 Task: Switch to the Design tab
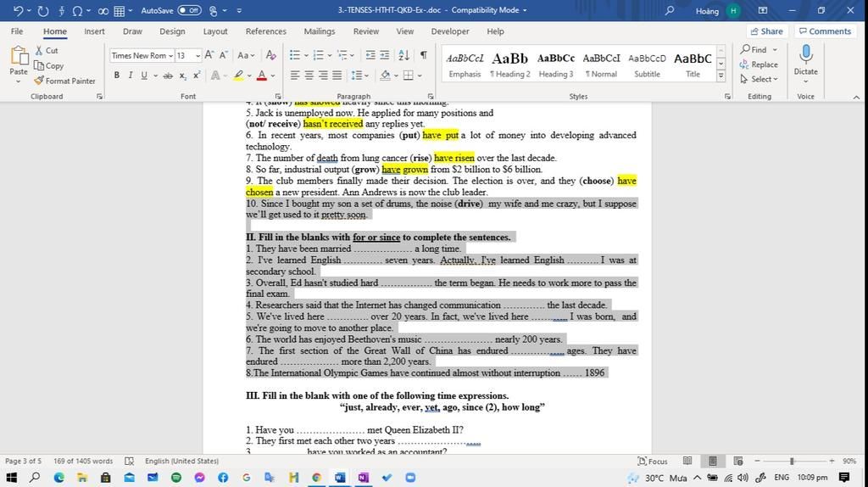point(172,31)
